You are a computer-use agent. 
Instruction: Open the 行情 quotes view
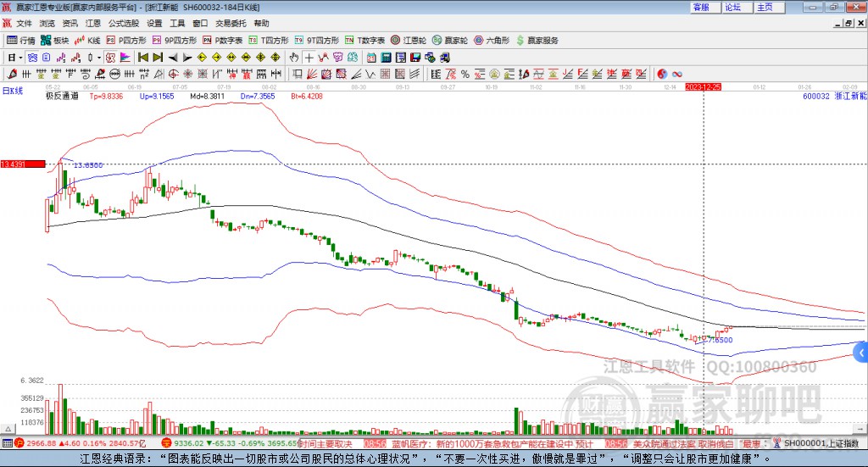pos(21,41)
